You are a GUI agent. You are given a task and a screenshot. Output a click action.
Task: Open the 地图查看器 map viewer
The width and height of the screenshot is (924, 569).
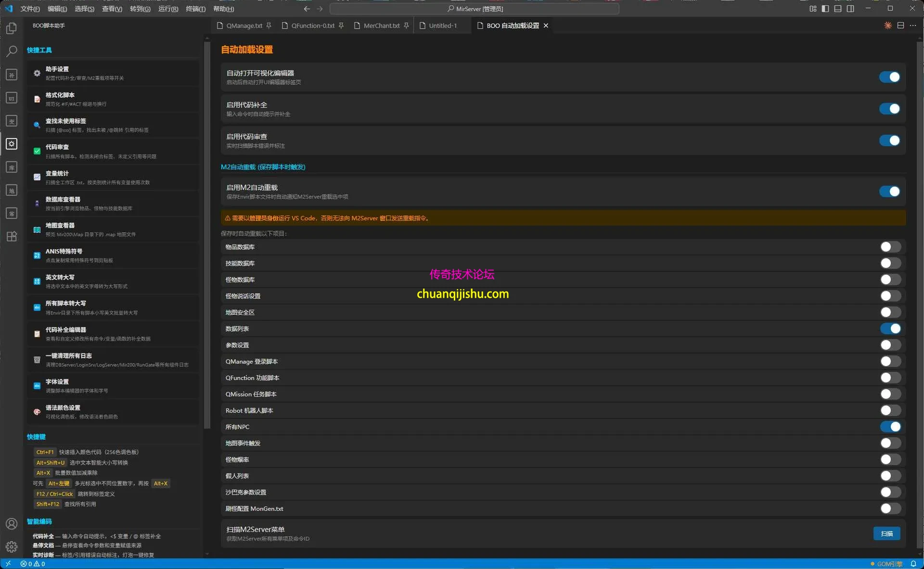tap(113, 229)
